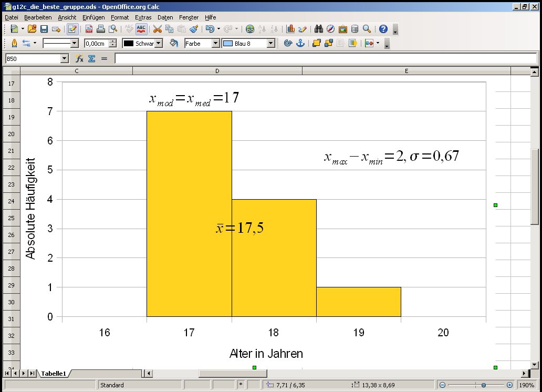This screenshot has height=392, width=542.
Task: Open the Einfügen menu
Action: coord(93,17)
